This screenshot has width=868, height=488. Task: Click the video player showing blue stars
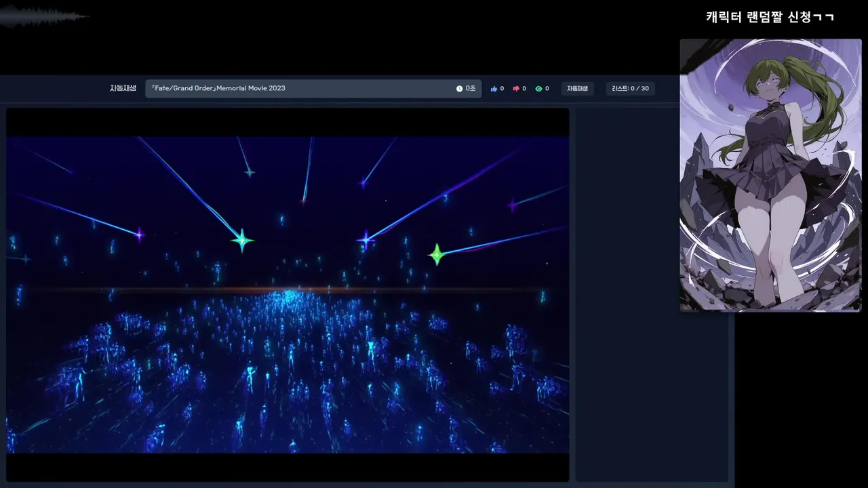(288, 295)
